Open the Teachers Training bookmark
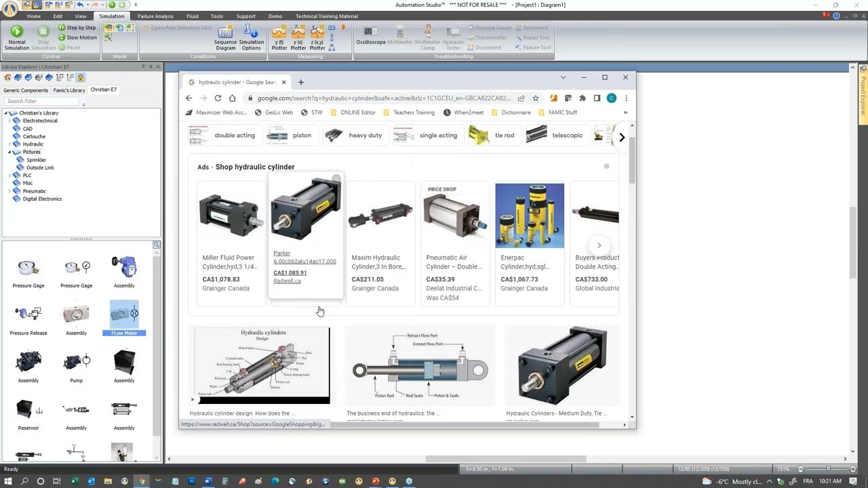The height and width of the screenshot is (488, 868). [x=409, y=113]
